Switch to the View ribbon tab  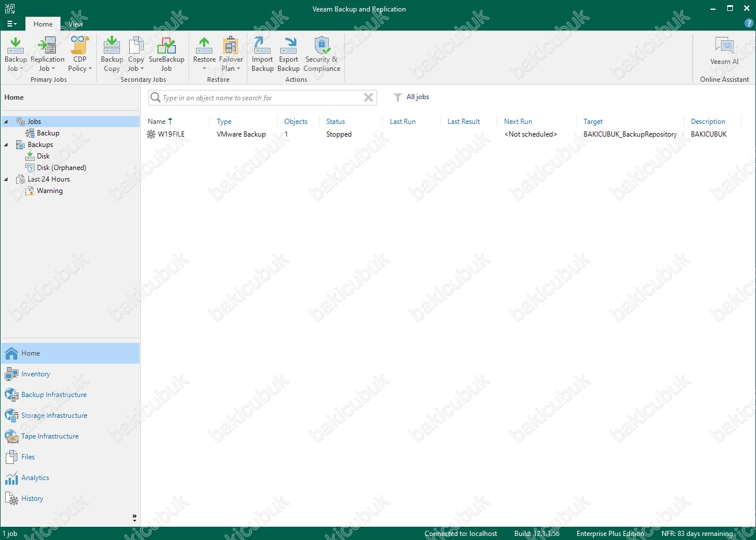pos(76,24)
